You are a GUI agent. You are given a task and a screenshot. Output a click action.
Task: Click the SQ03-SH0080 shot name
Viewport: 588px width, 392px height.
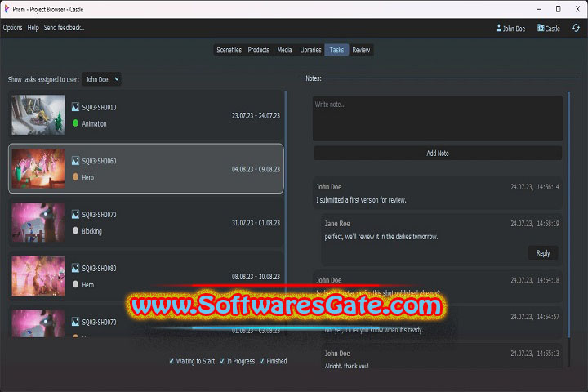coord(99,268)
